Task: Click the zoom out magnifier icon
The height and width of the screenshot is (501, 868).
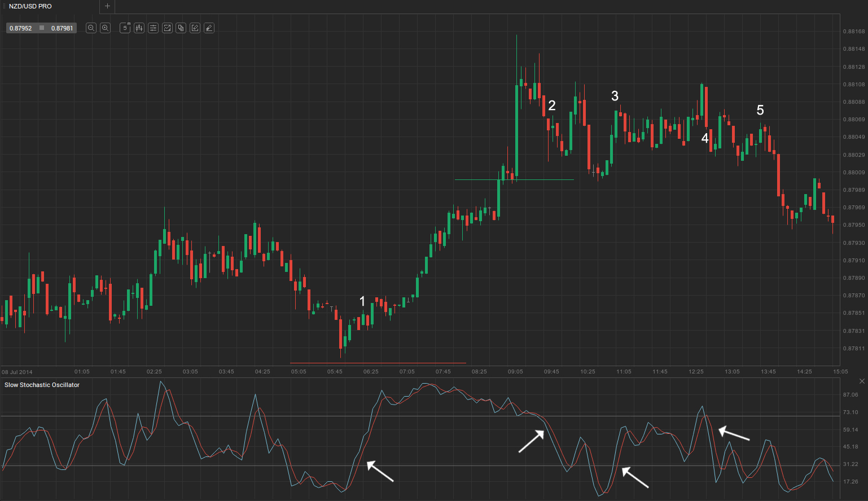Action: 91,28
